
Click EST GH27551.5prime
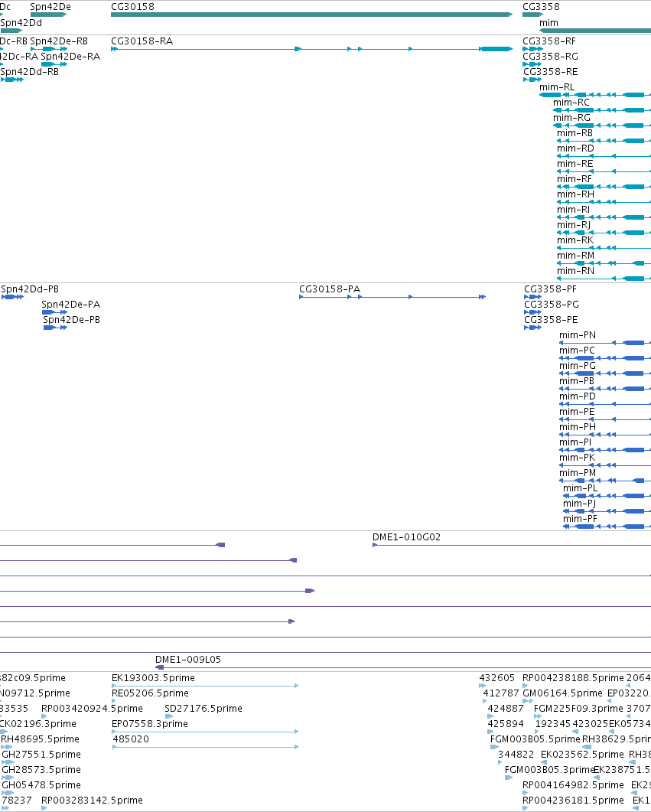pyautogui.click(x=41, y=754)
